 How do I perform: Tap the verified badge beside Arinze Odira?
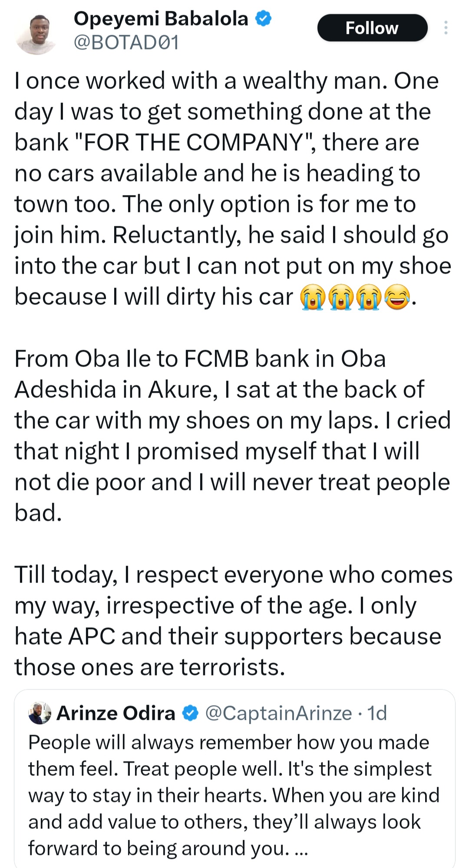[x=190, y=713]
